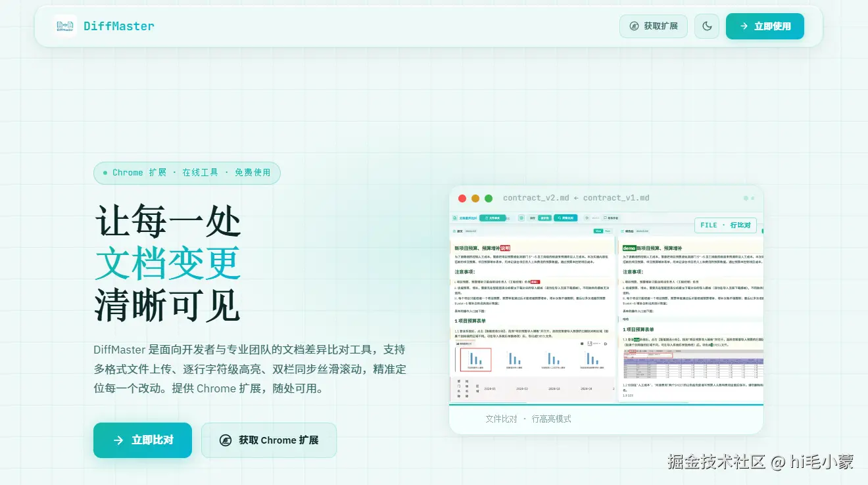The width and height of the screenshot is (868, 485).
Task: Click the red-highlighted '说明' in the preview
Action: coord(505,248)
